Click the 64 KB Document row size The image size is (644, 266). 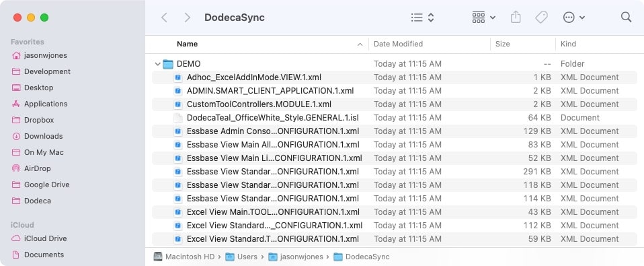540,118
